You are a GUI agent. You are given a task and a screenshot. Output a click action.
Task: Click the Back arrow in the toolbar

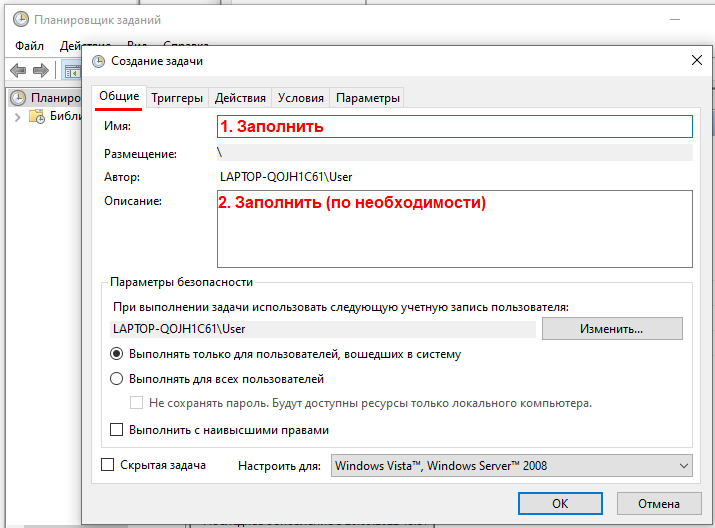pos(17,70)
